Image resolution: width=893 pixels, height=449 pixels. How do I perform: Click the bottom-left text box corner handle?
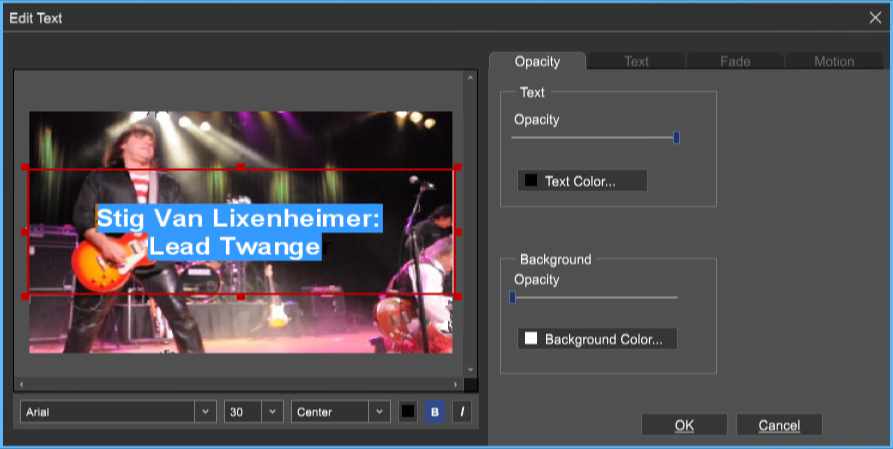pos(25,296)
